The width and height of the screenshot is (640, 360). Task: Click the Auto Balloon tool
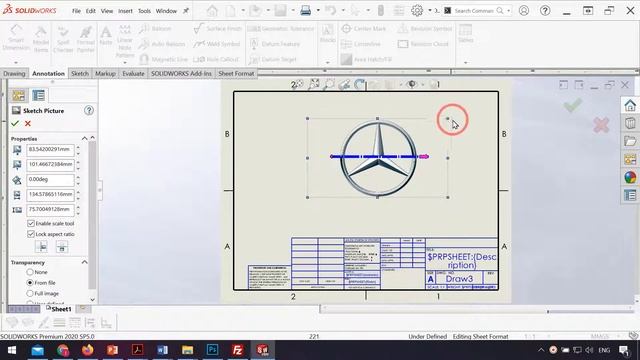click(162, 44)
